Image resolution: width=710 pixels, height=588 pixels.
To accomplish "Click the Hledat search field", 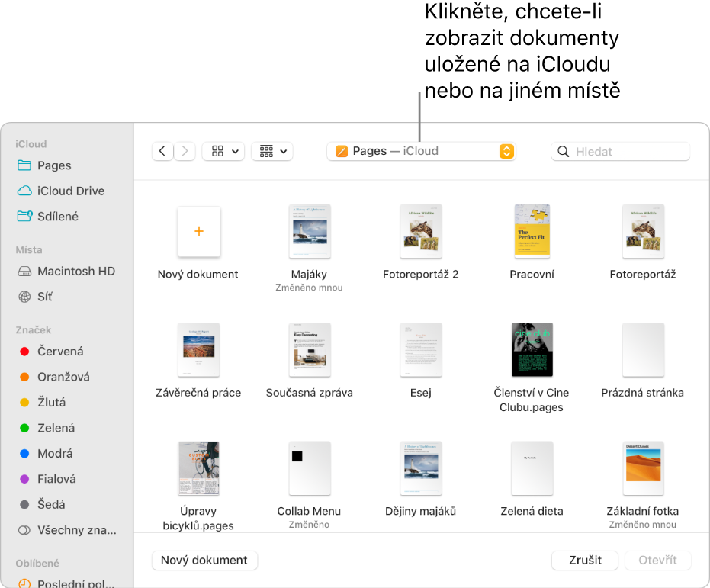I will 620,151.
